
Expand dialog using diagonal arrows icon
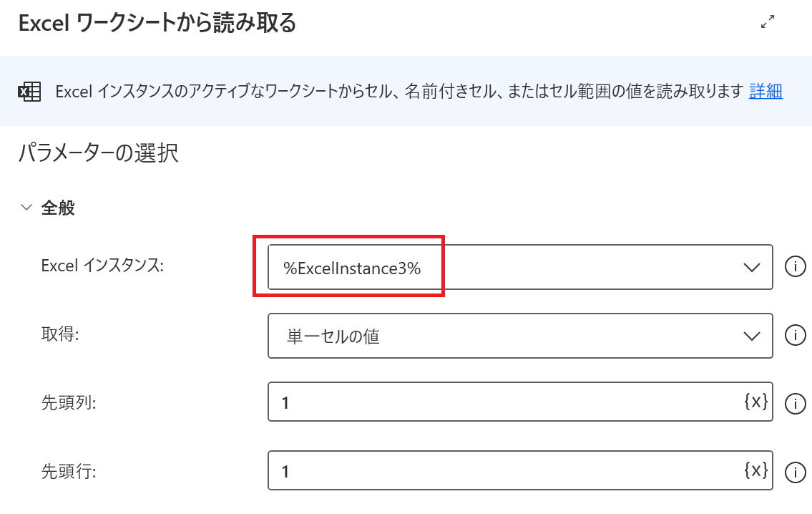[768, 22]
